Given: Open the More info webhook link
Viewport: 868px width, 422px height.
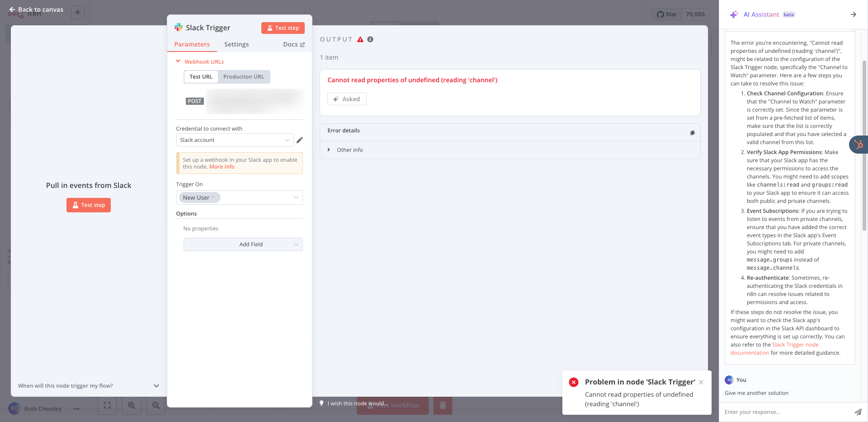Looking at the screenshot, I should (x=222, y=167).
